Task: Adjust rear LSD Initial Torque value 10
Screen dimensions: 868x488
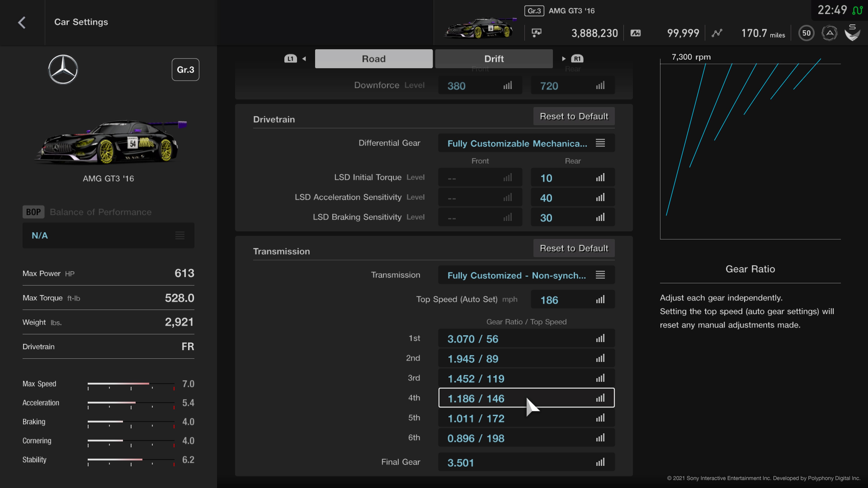Action: pyautogui.click(x=573, y=178)
